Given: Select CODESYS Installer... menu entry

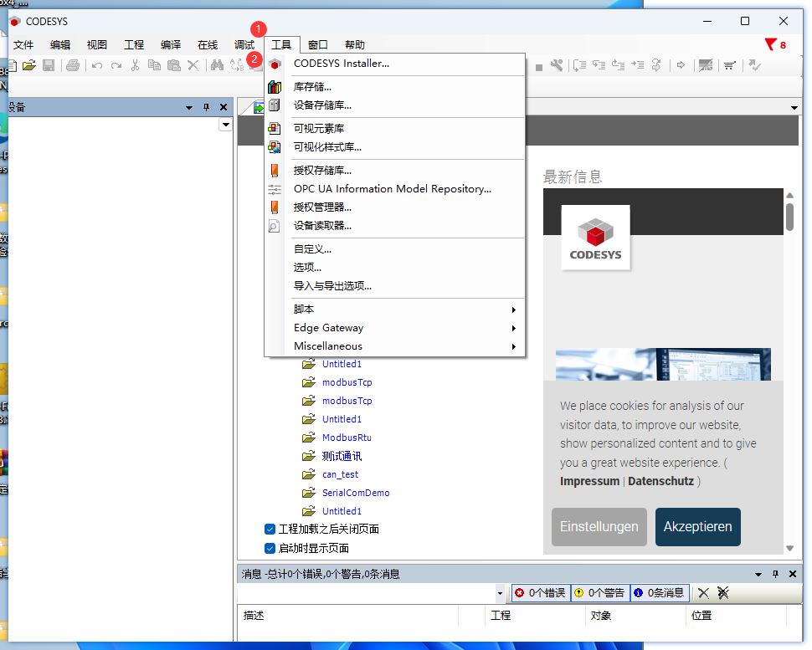Looking at the screenshot, I should pos(394,64).
